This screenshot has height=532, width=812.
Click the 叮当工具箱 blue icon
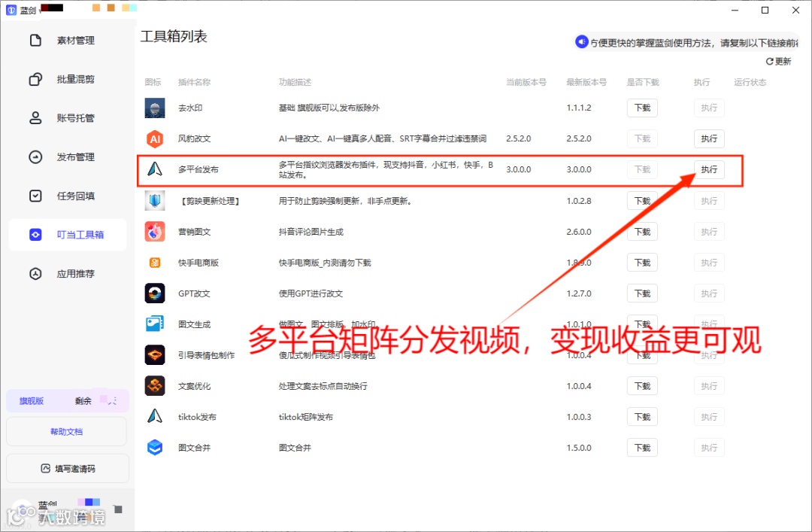pyautogui.click(x=35, y=235)
